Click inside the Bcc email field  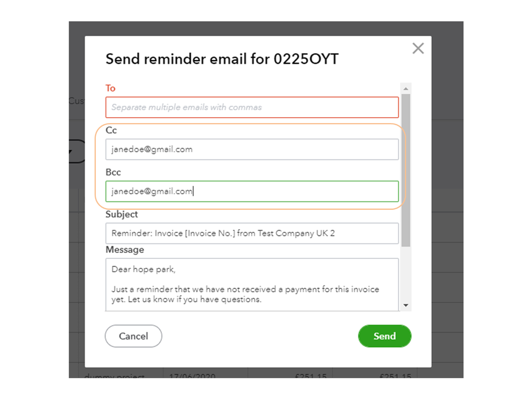[x=252, y=191]
